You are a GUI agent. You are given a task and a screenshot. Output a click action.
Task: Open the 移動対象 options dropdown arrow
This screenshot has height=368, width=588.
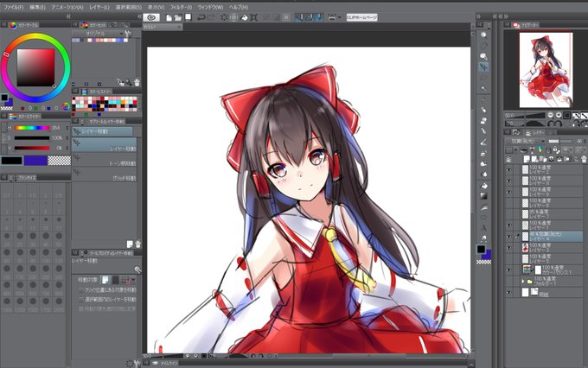click(x=133, y=280)
